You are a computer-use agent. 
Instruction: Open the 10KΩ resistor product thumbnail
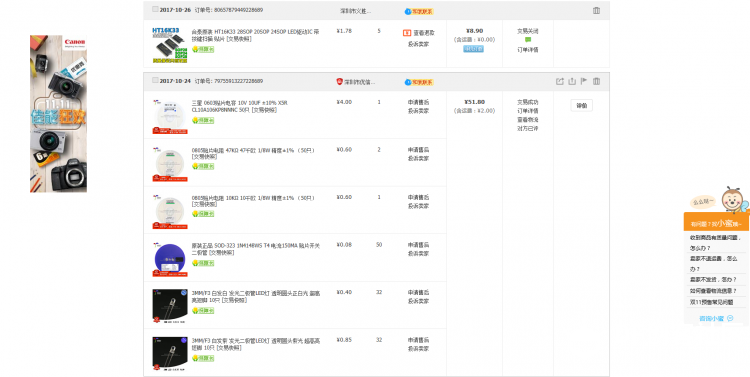pyautogui.click(x=170, y=211)
